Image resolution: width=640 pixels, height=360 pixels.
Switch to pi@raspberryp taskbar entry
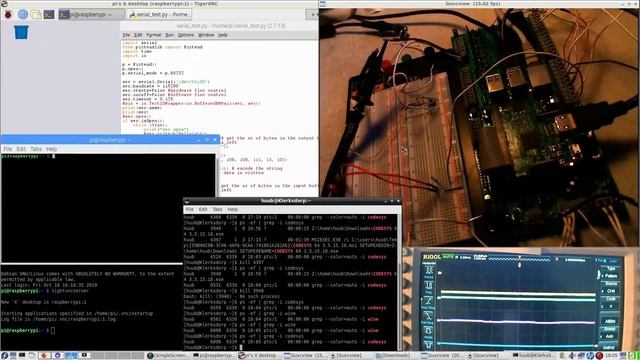[x=214, y=356]
